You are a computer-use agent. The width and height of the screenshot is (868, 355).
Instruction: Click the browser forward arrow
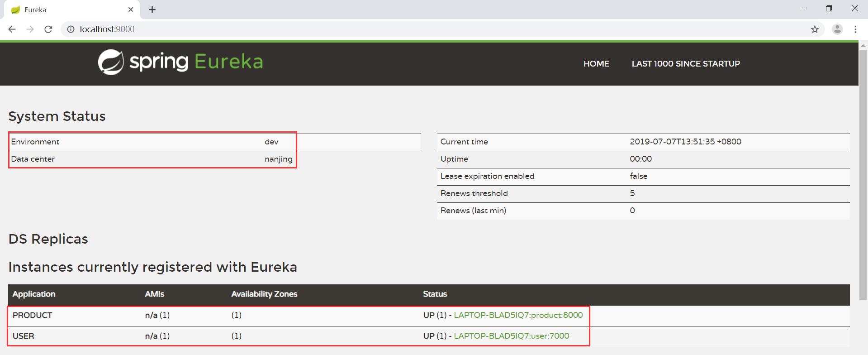click(30, 29)
